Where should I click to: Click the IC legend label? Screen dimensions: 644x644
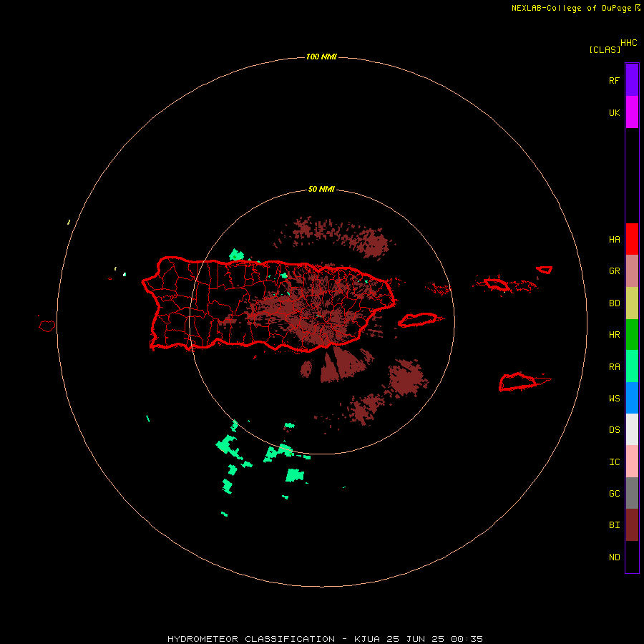(x=614, y=462)
